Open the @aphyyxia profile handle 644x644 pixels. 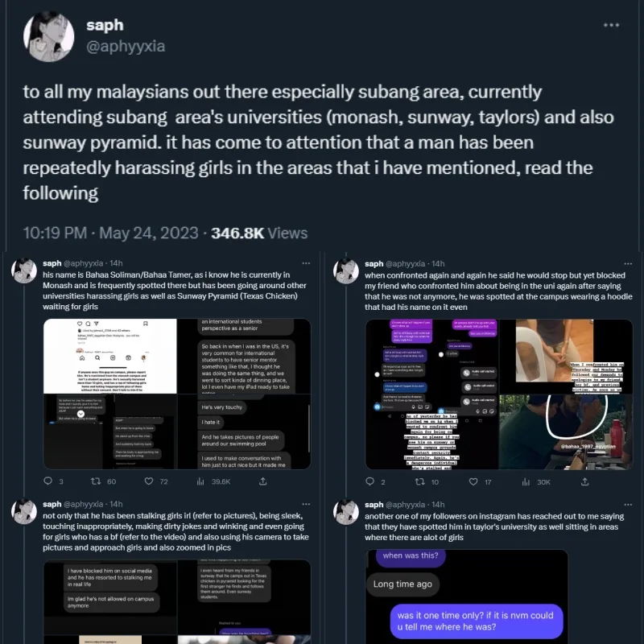click(125, 46)
